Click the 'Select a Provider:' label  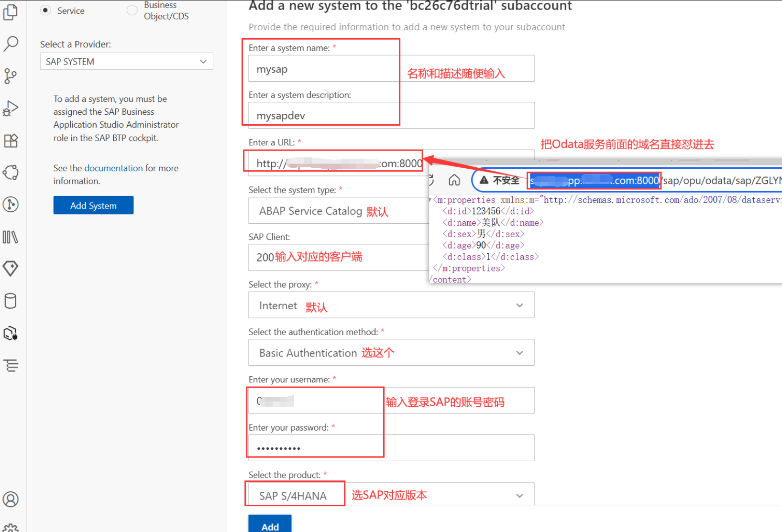(x=76, y=44)
